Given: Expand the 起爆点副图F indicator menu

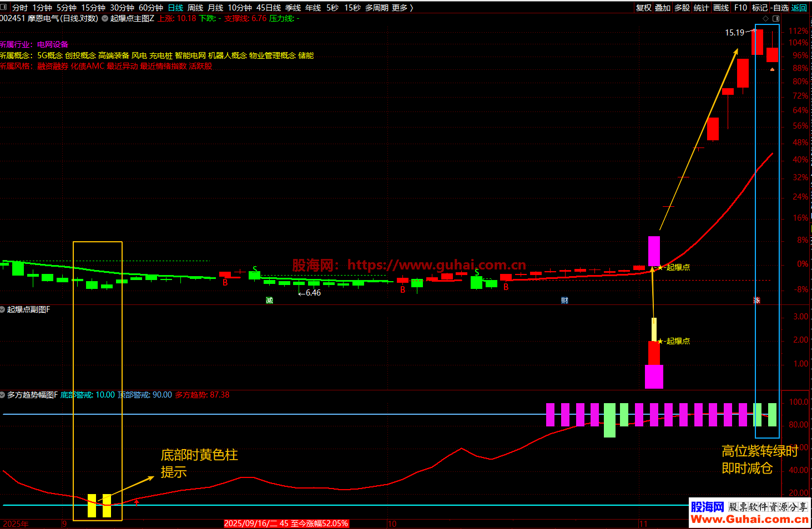Looking at the screenshot, I should (3, 309).
